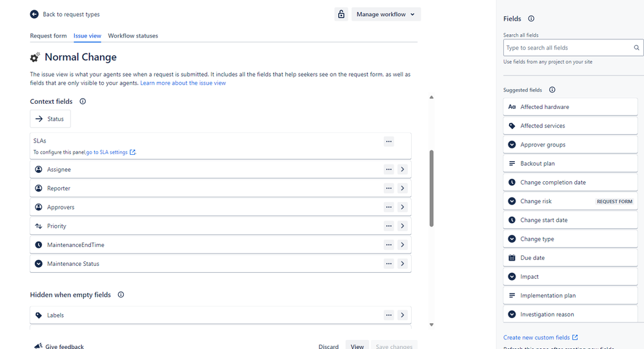Image resolution: width=644 pixels, height=349 pixels.
Task: Select the Impact suggested field
Action: click(x=570, y=277)
